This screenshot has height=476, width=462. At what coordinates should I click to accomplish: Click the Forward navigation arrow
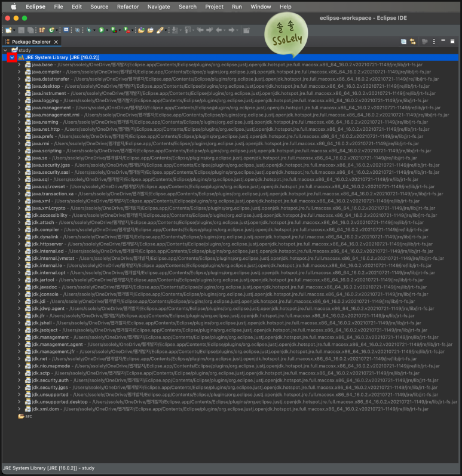coord(231,30)
